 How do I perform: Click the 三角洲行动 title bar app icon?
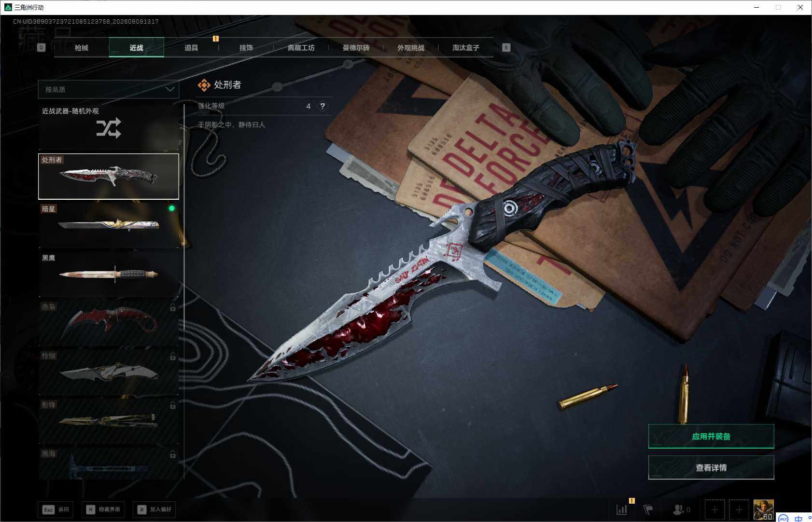click(x=8, y=7)
